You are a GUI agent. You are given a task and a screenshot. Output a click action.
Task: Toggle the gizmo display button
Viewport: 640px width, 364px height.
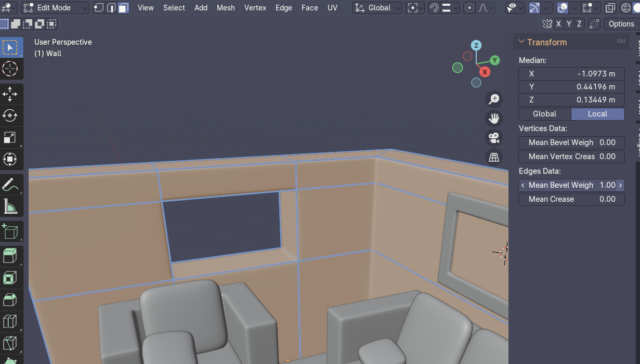coord(534,8)
